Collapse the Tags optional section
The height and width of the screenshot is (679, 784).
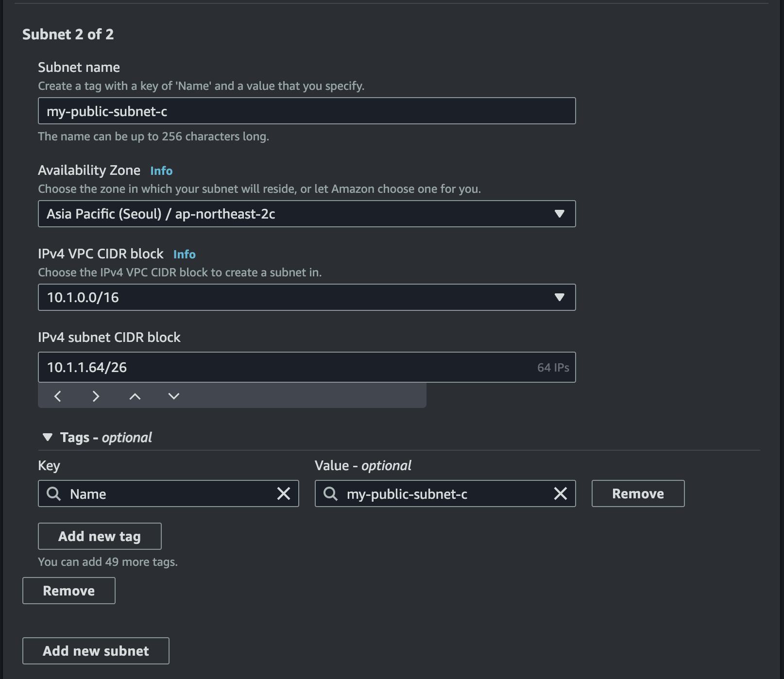click(47, 437)
